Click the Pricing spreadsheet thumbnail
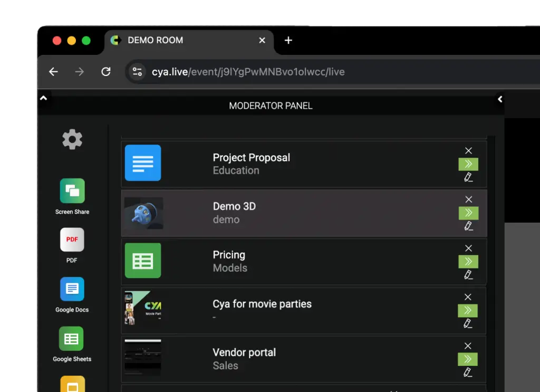 pos(143,261)
